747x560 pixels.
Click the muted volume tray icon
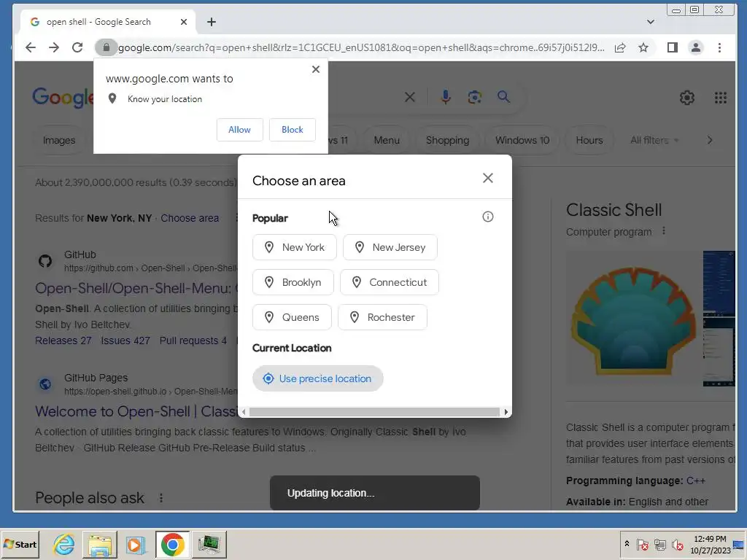[677, 544]
